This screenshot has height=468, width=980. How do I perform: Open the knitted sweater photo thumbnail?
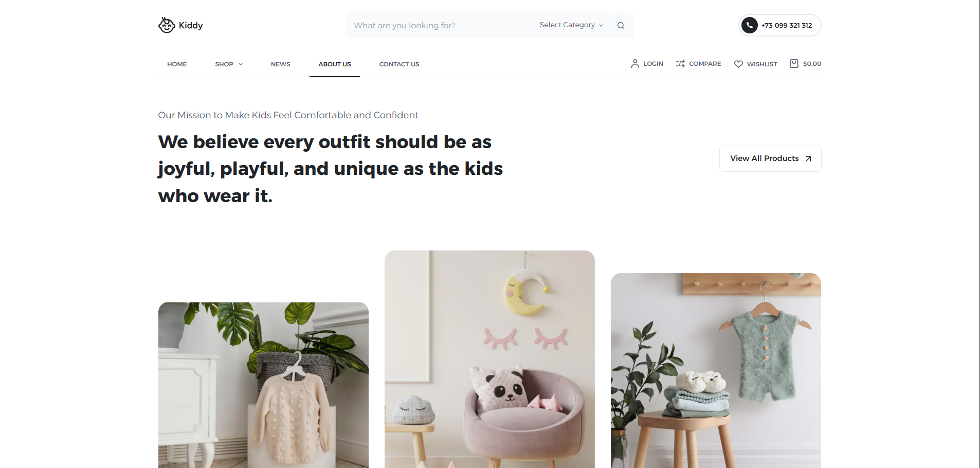pyautogui.click(x=263, y=385)
